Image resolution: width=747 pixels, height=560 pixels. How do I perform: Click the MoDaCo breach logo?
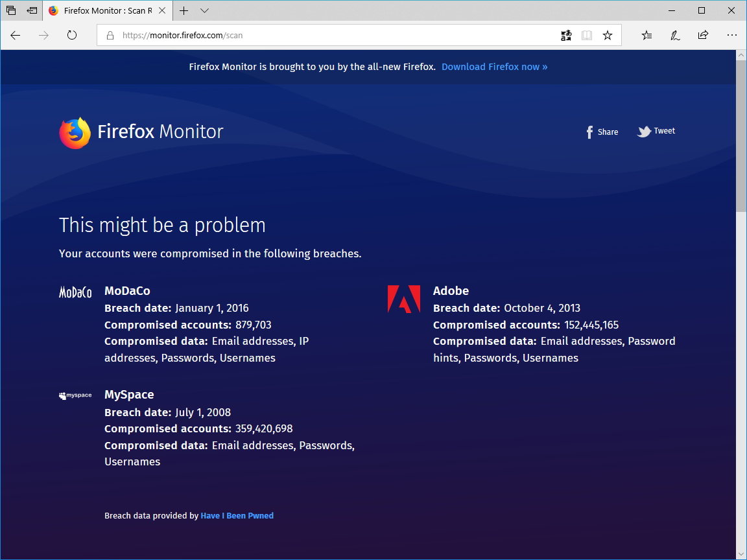click(x=75, y=292)
